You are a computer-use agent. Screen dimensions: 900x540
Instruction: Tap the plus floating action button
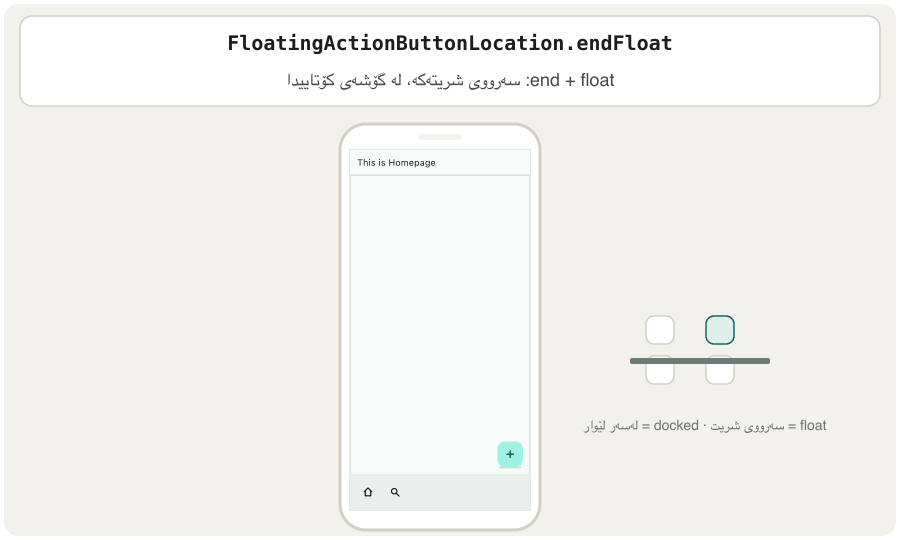click(x=510, y=454)
